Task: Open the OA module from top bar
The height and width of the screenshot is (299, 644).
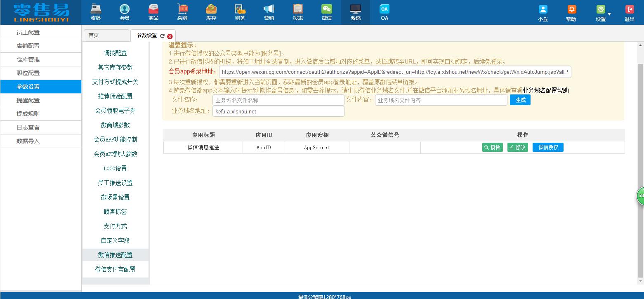Action: pos(384,11)
